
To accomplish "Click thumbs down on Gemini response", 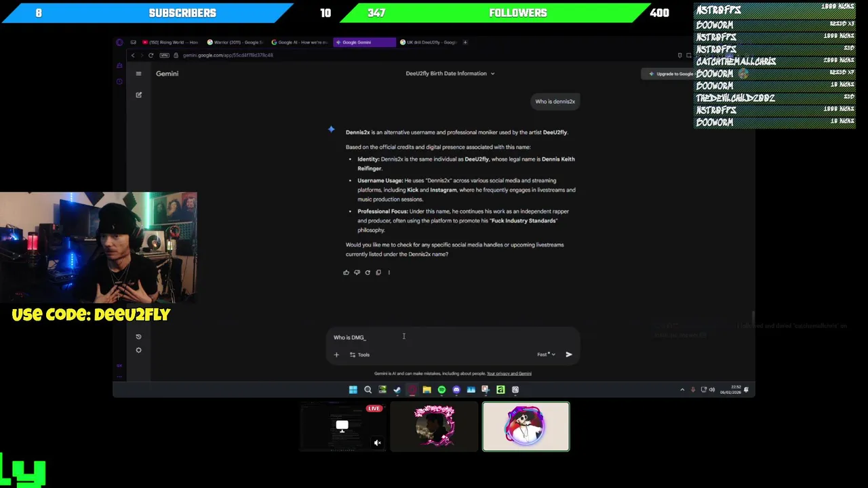I will [x=357, y=272].
